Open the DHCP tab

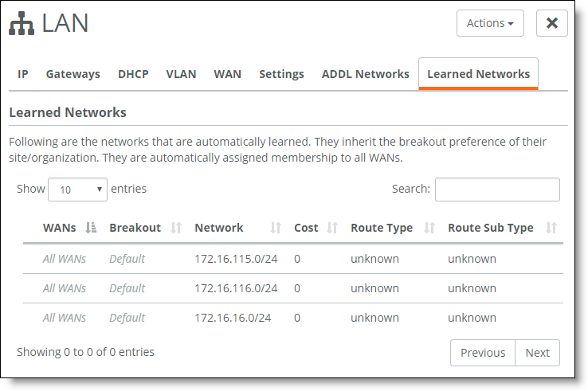point(133,74)
